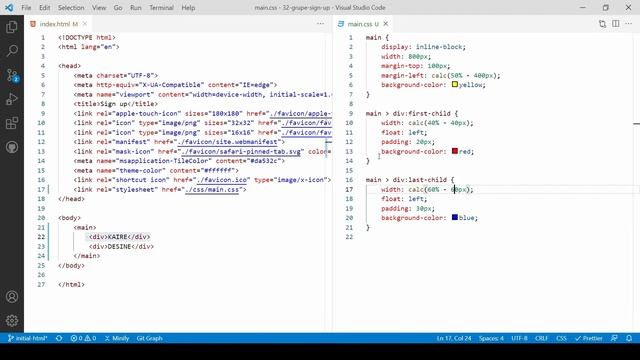640x360 pixels.
Task: Open the Run menu
Action: [x=136, y=8]
